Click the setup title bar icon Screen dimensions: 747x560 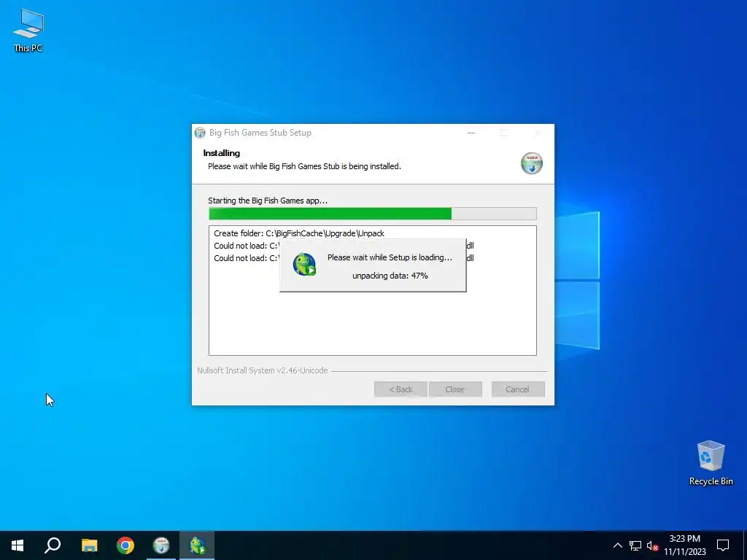[200, 133]
